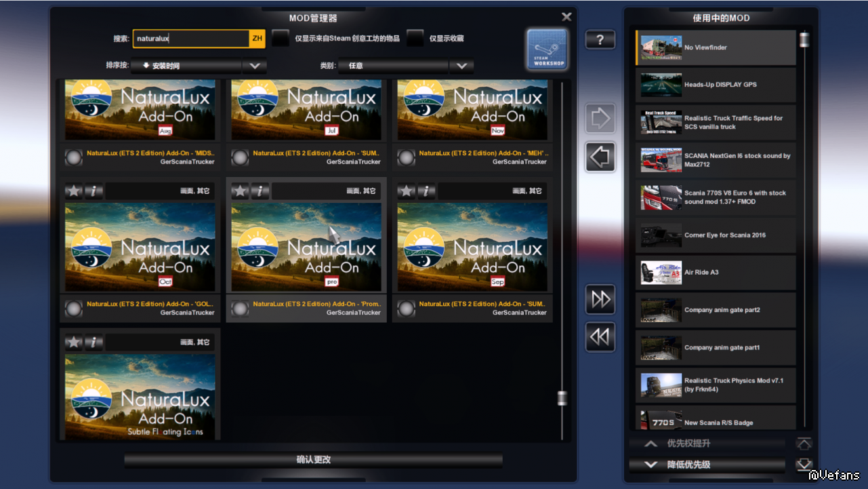Favorite the NaturaLux 'GOL' add-on via its star
Screen dimensions: 868x489
point(74,191)
